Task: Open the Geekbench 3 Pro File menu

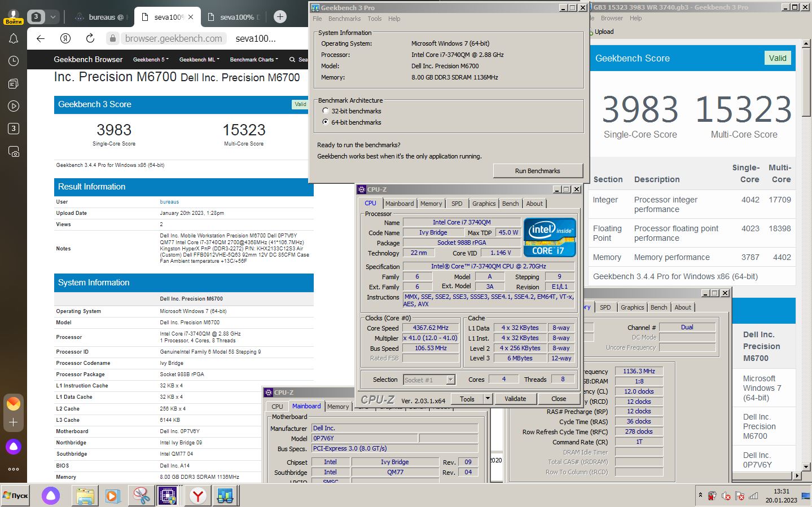Action: pos(317,19)
